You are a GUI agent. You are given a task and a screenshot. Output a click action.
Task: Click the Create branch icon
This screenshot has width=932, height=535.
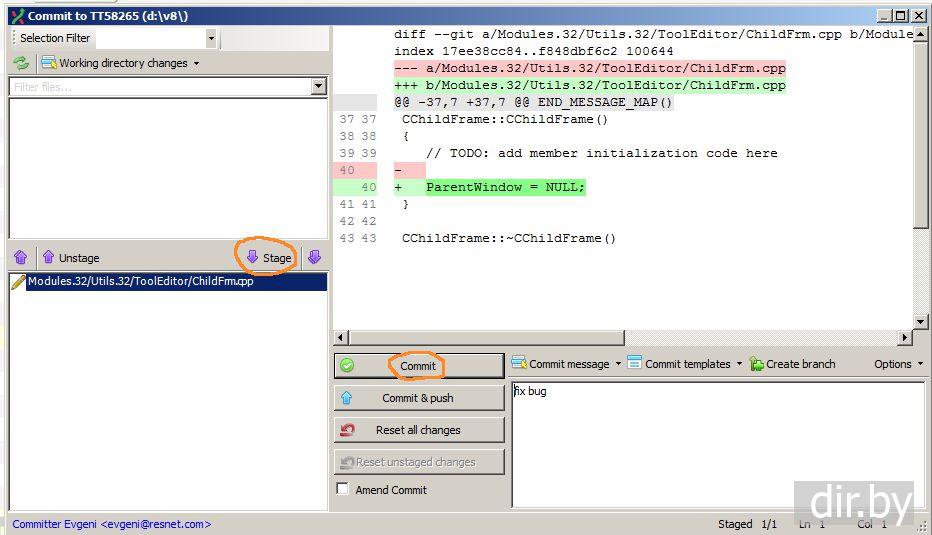pos(757,364)
